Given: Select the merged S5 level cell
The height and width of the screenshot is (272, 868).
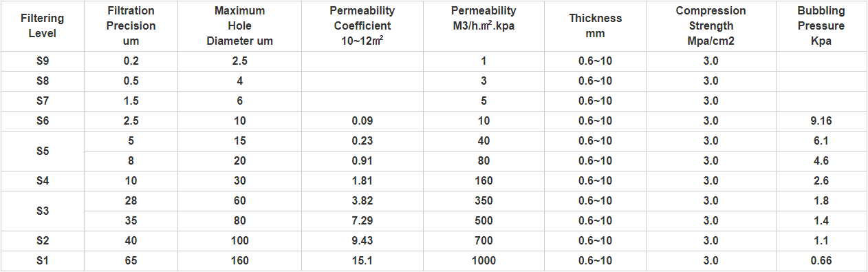Looking at the screenshot, I should [x=43, y=151].
